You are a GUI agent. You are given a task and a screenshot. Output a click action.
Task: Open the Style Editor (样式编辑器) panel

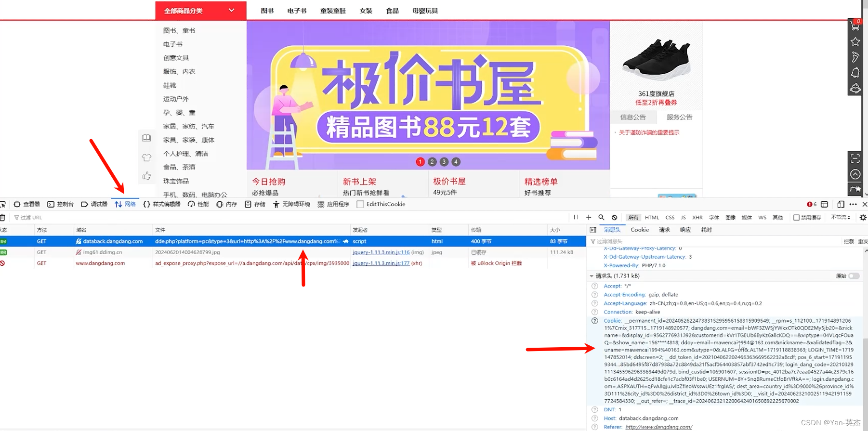tap(162, 204)
